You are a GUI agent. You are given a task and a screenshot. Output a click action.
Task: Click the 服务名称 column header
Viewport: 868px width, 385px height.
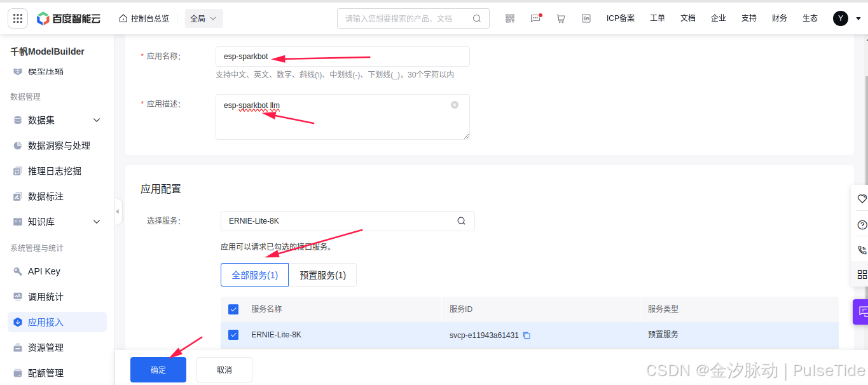pyautogui.click(x=266, y=309)
